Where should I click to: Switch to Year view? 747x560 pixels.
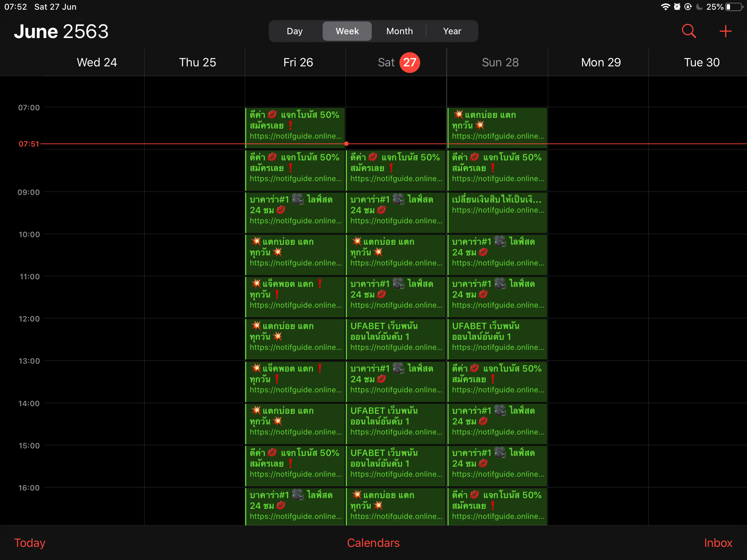[x=452, y=31]
